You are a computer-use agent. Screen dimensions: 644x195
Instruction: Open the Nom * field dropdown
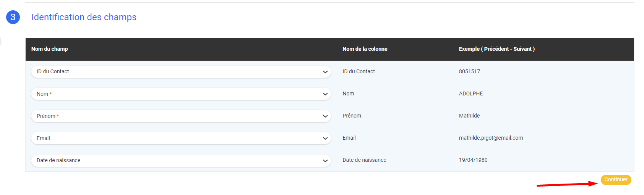(x=181, y=94)
